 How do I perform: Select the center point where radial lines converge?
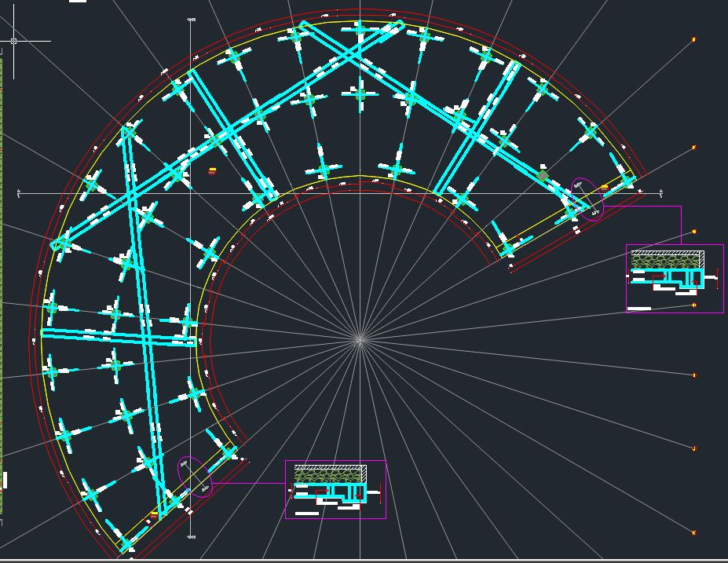(360, 340)
